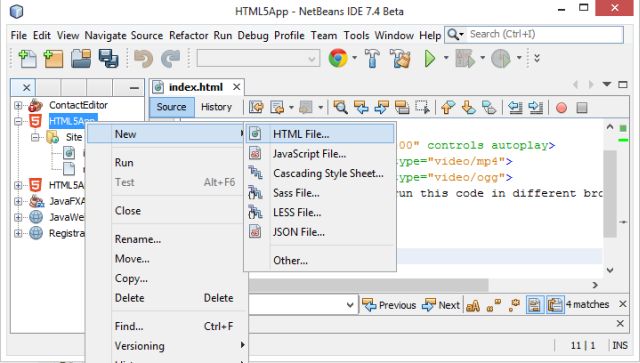Screen dimensions: 640x363
Task: Toggle Match Case in find bar
Action: [473, 305]
